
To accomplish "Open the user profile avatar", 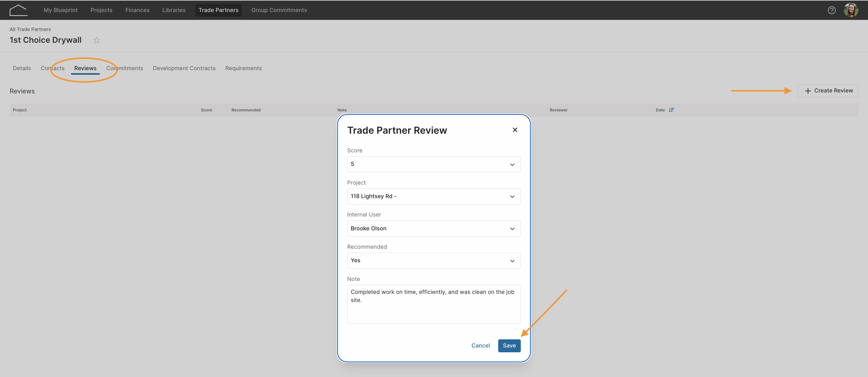I will tap(851, 10).
